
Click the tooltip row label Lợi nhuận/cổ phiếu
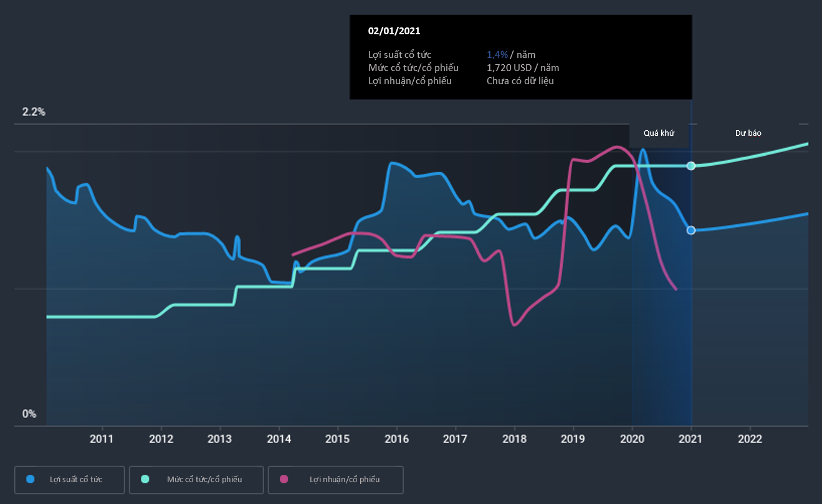click(x=410, y=81)
